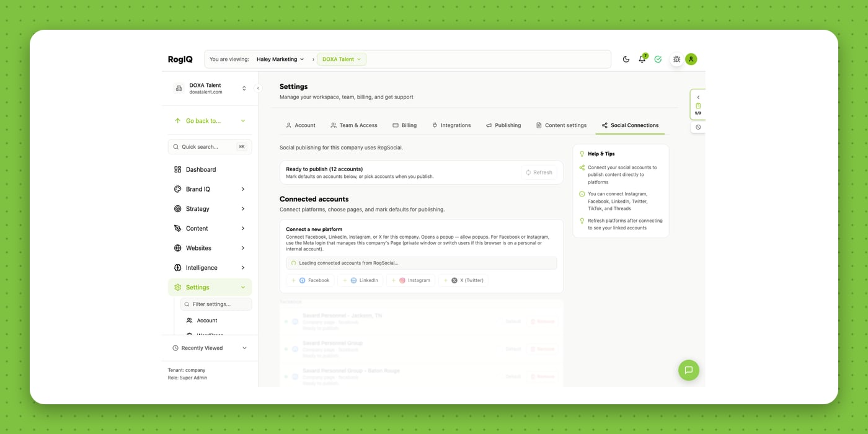
Task: Click the green check-circle status icon
Action: click(x=658, y=60)
